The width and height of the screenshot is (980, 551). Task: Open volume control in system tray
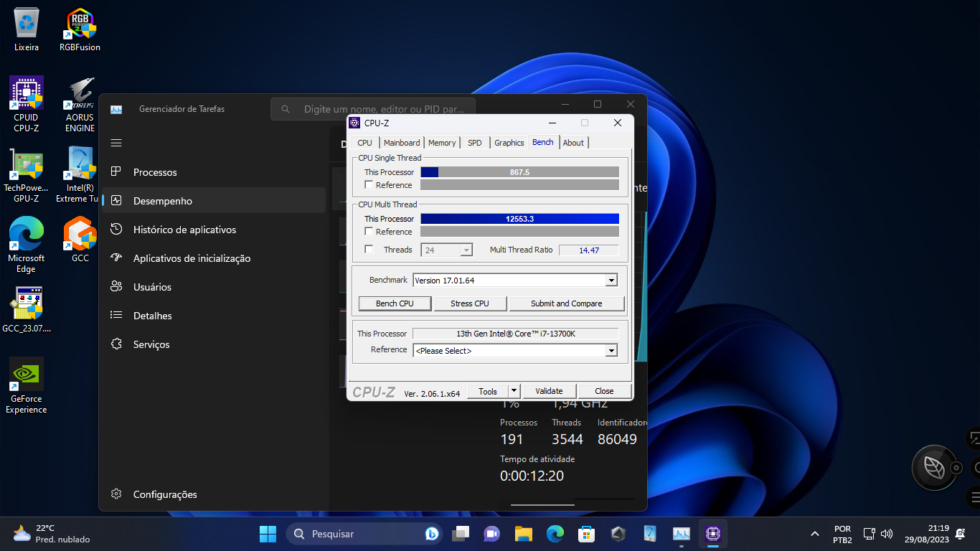(887, 534)
